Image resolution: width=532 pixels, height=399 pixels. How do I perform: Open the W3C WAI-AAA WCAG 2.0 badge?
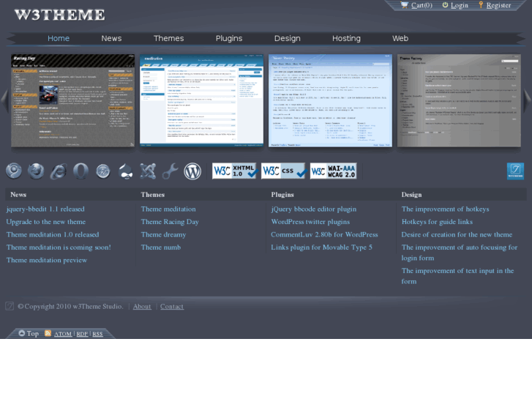(x=334, y=171)
